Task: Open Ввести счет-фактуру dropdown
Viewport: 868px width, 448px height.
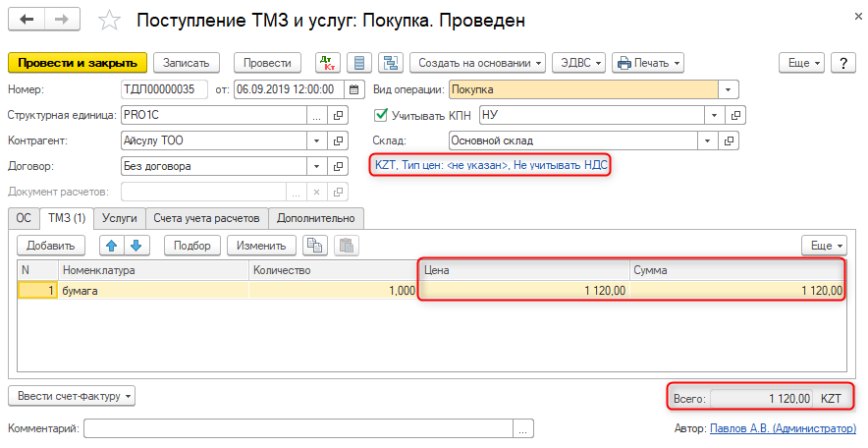Action: [71, 397]
